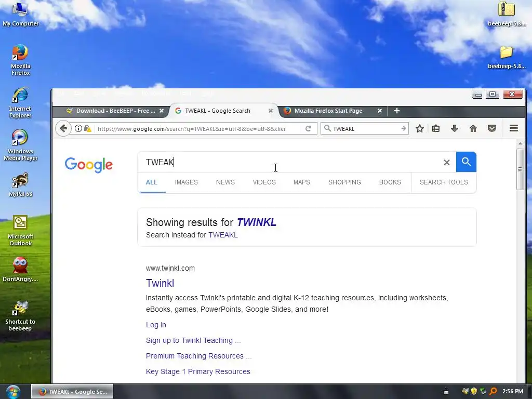532x399 pixels.
Task: Close the TWEAKL Google Search tab
Action: [x=270, y=111]
